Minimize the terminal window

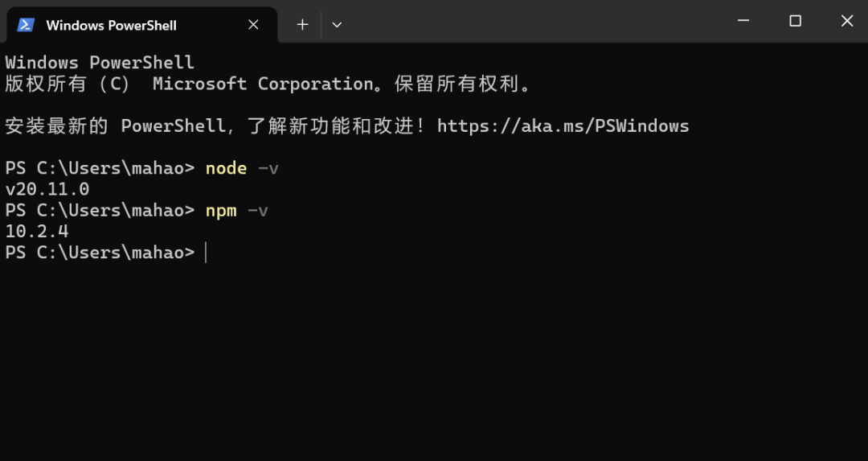pos(743,21)
